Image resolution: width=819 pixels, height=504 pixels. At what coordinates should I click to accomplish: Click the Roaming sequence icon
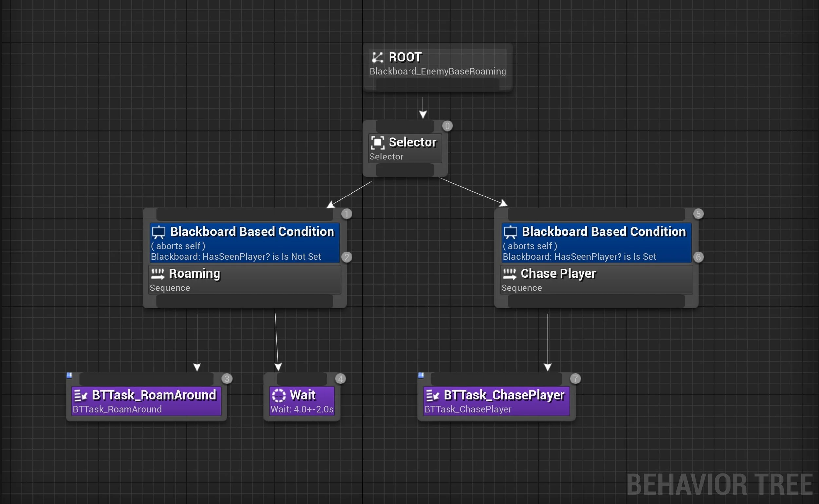157,274
